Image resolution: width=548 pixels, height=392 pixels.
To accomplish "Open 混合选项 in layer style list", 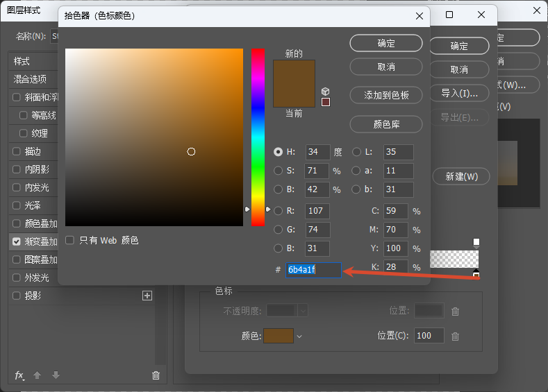I will click(x=33, y=79).
